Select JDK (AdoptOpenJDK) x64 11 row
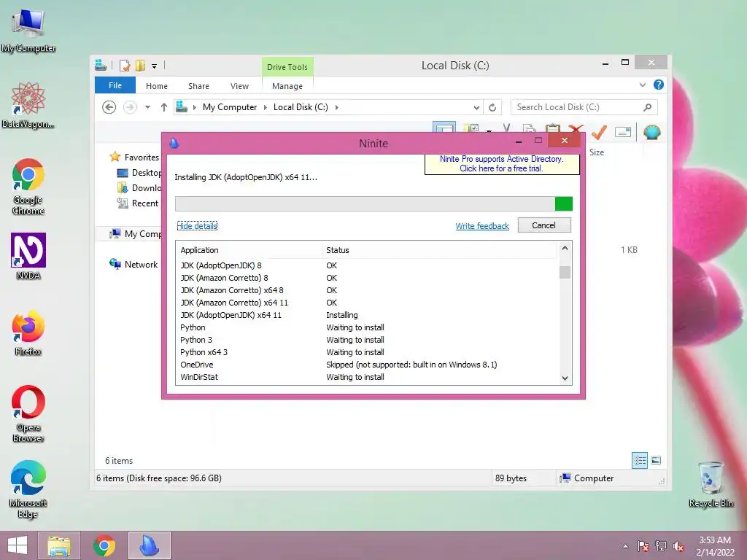Viewport: 747px width, 560px height. (368, 315)
